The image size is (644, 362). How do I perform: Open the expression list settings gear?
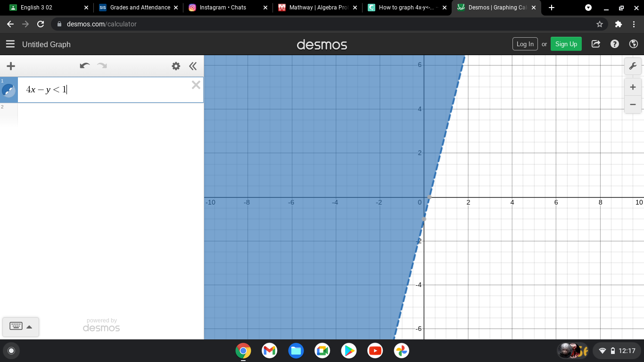(176, 66)
